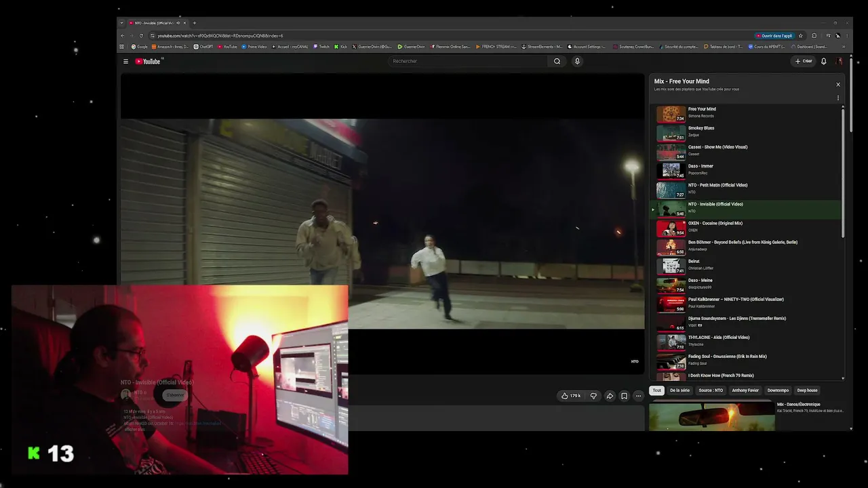Select the Deep house filter chip
This screenshot has width=868, height=488.
[807, 390]
